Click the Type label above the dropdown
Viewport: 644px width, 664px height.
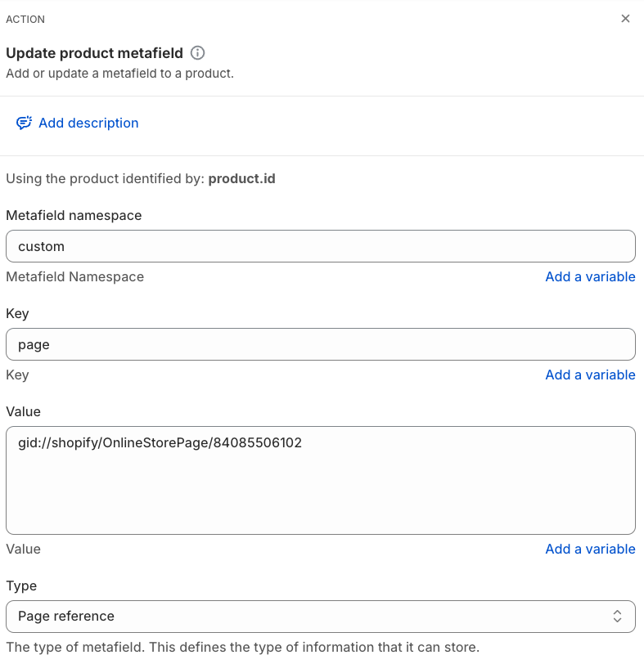pyautogui.click(x=21, y=585)
